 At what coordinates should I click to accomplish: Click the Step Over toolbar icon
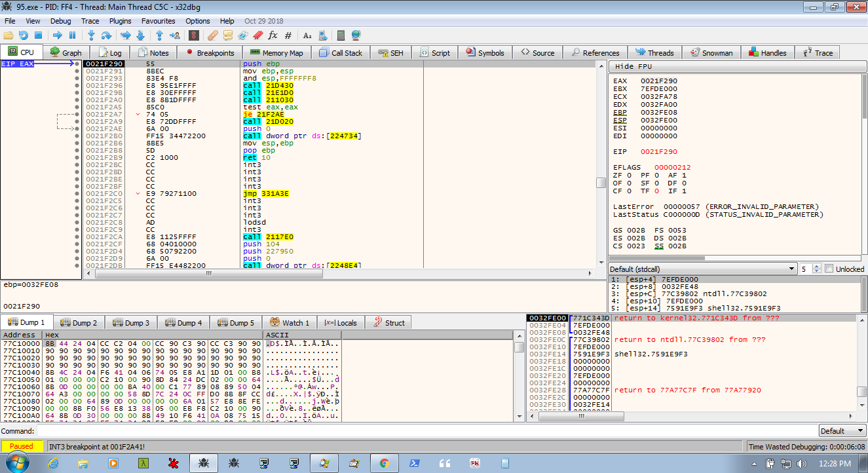106,35
